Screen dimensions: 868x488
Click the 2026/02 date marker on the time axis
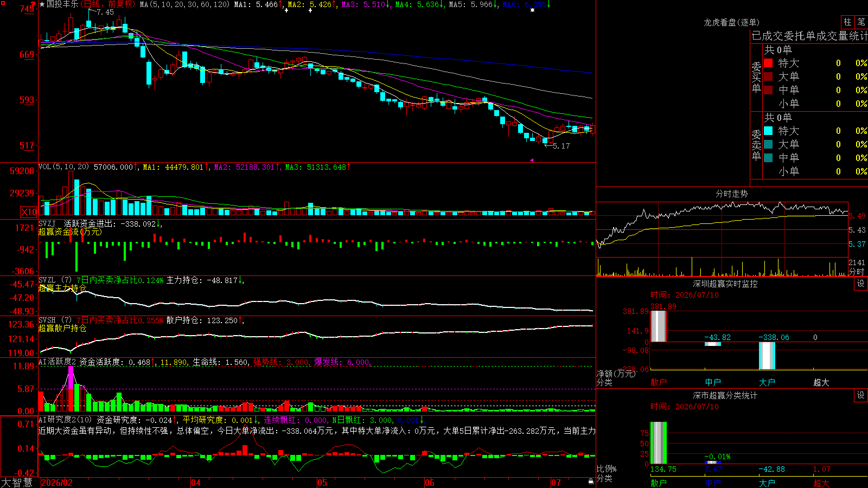(57, 483)
